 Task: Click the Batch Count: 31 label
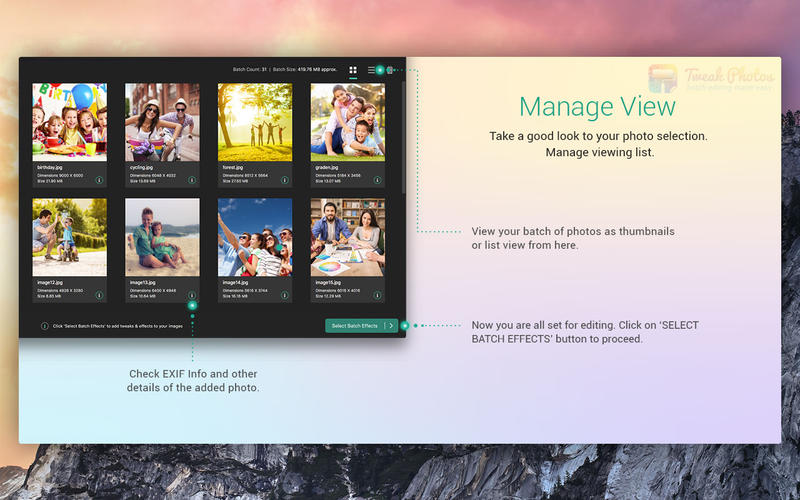click(249, 69)
